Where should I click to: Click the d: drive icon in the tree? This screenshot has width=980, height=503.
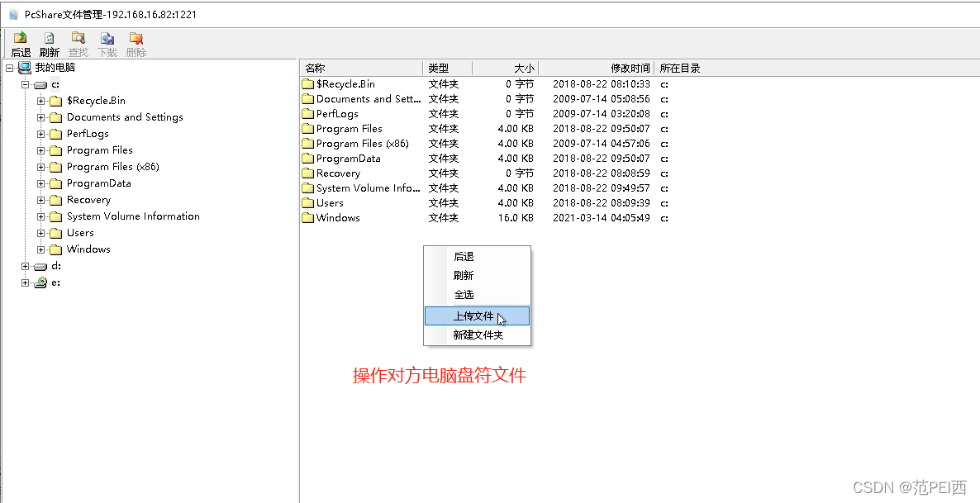click(40, 265)
